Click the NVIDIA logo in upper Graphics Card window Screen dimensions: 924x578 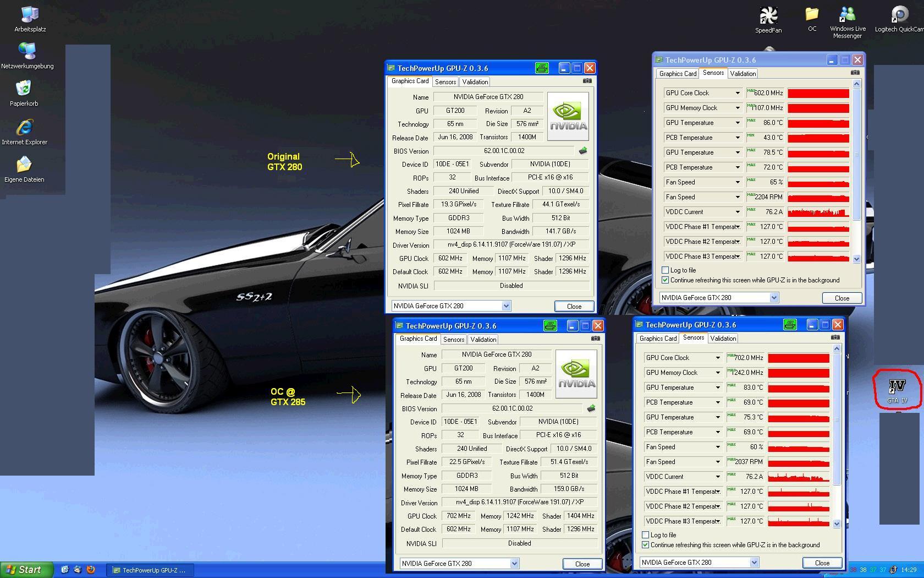point(568,116)
